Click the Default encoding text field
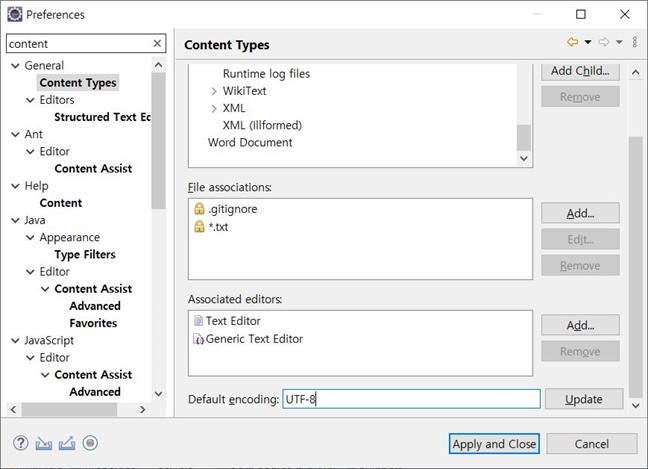 point(410,399)
